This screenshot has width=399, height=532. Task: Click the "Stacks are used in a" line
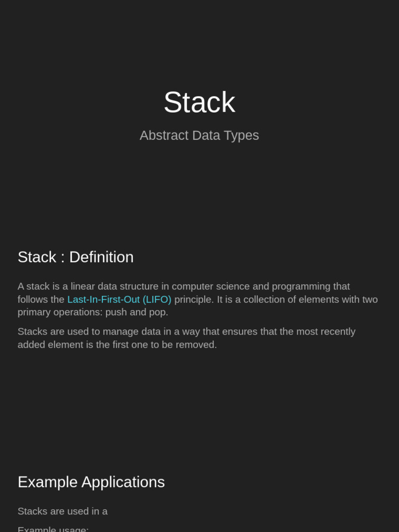pos(62,511)
